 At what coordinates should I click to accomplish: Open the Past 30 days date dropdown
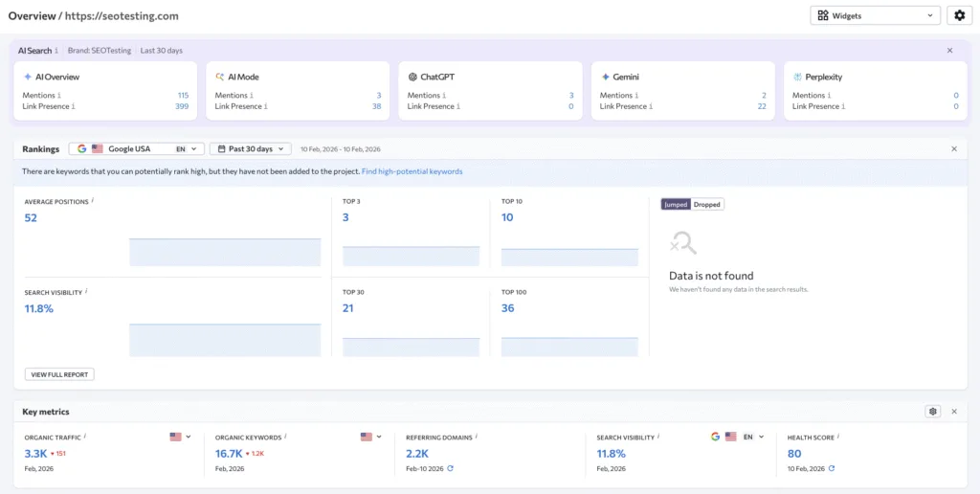(250, 148)
